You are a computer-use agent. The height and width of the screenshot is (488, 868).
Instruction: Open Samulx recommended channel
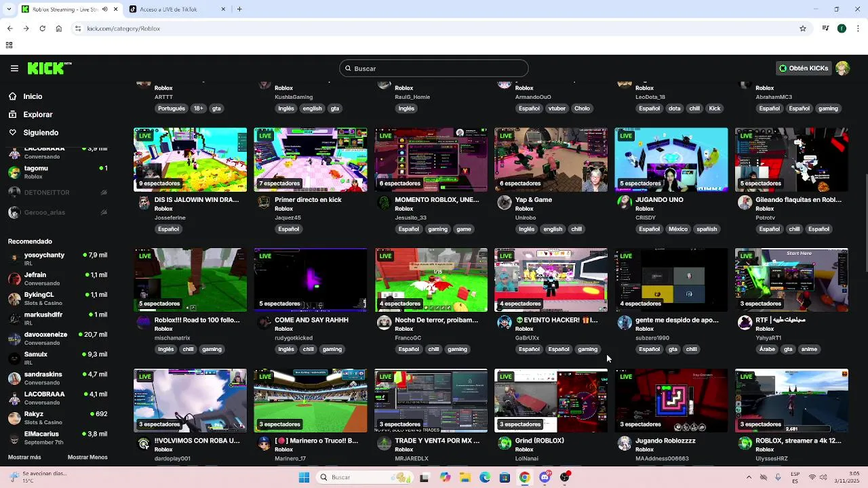coord(58,358)
